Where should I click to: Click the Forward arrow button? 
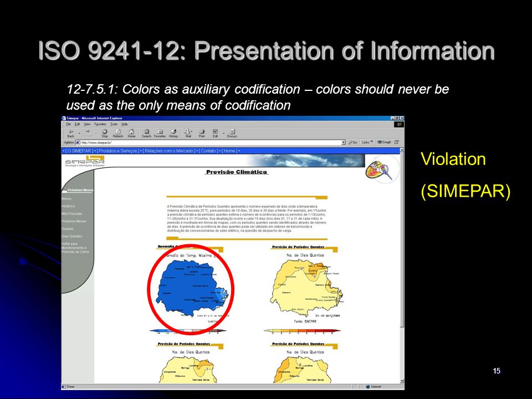click(88, 134)
